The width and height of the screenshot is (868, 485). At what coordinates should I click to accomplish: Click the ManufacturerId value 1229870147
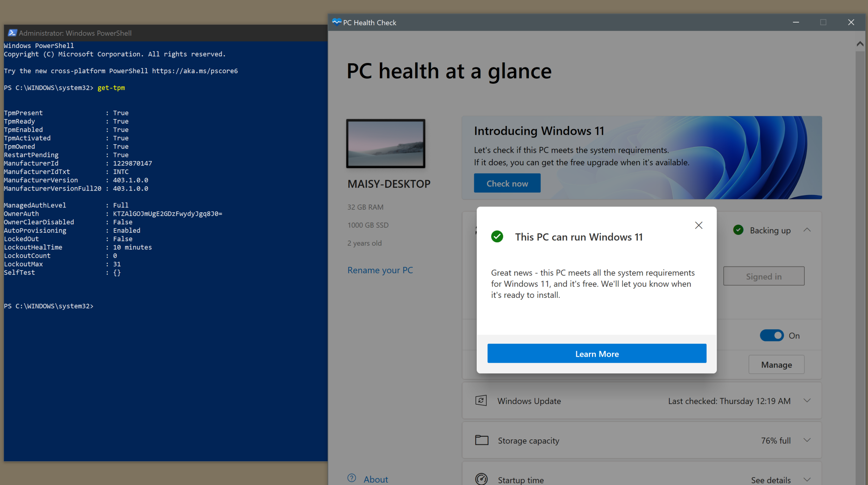(132, 163)
